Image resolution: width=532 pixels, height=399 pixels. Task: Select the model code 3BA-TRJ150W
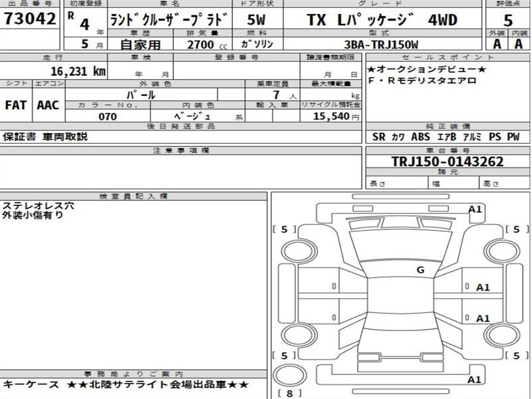pyautogui.click(x=381, y=45)
